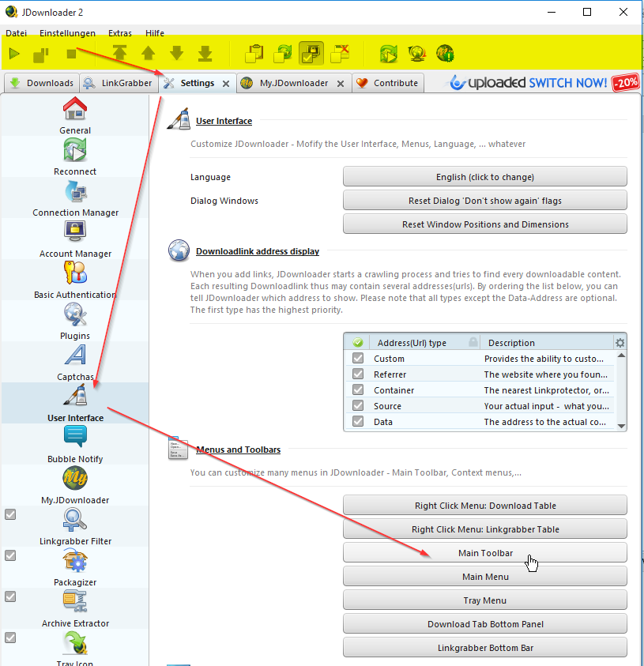This screenshot has height=666, width=644.
Task: Open Packagizer settings section
Action: pyautogui.click(x=75, y=568)
